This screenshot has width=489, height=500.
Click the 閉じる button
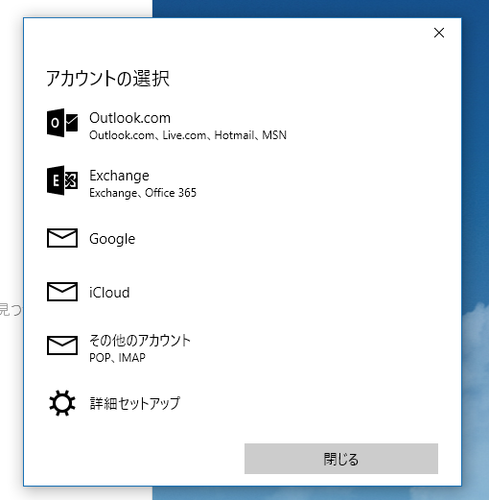coord(341,459)
